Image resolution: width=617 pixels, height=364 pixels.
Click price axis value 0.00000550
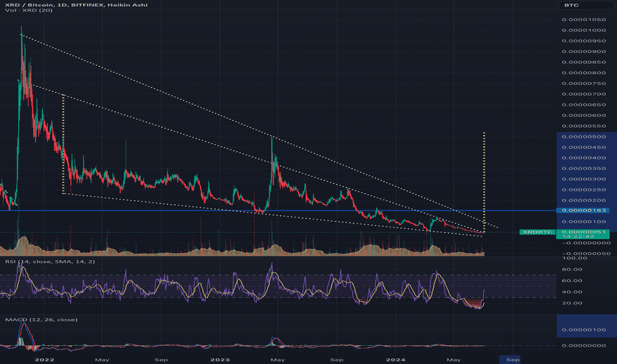(x=583, y=126)
